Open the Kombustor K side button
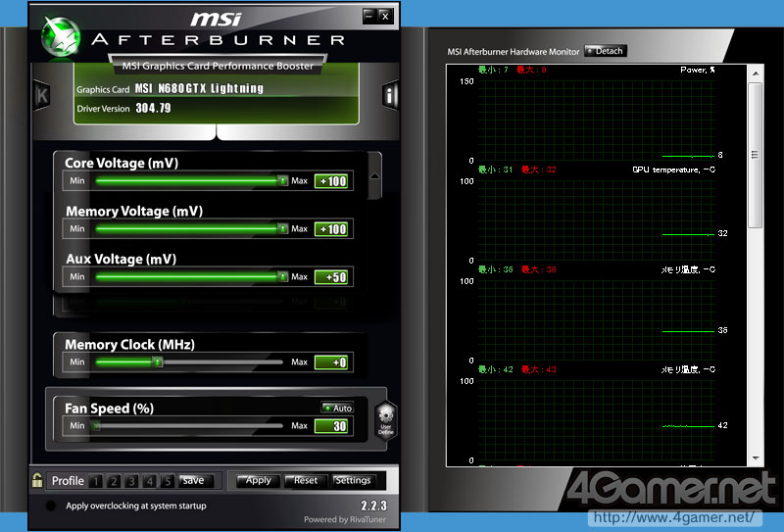Viewport: 784px width, 532px height. (42, 95)
